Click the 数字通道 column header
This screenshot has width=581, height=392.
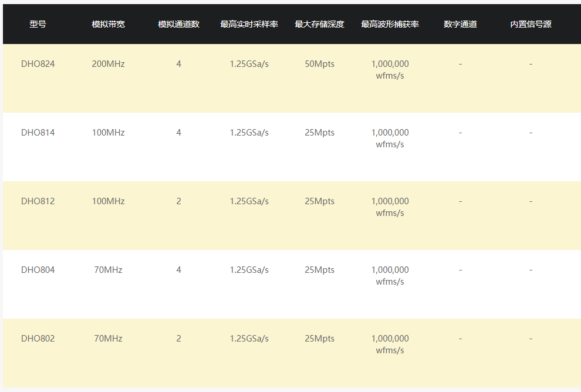[x=460, y=24]
